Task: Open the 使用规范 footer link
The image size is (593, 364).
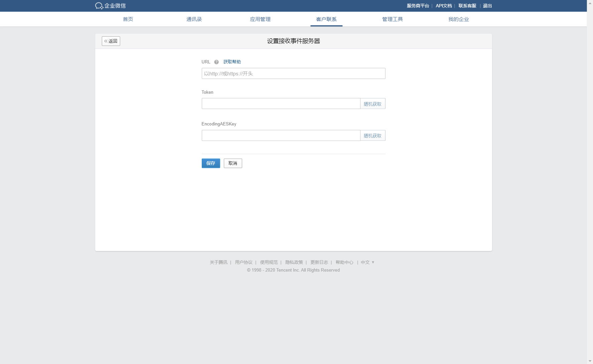Action: point(269,262)
